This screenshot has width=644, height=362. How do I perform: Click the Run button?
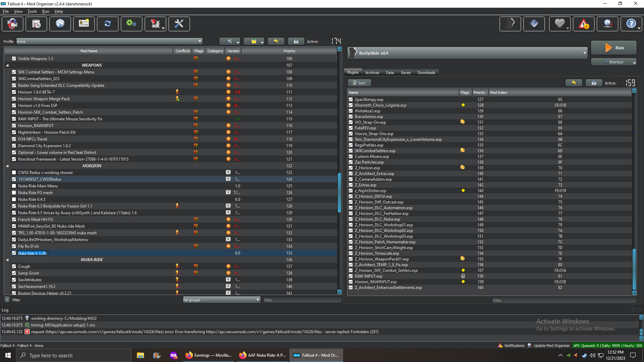point(614,48)
